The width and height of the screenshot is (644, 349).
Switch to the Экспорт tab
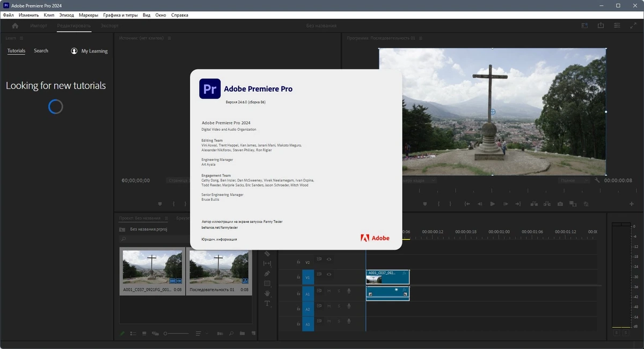[109, 26]
